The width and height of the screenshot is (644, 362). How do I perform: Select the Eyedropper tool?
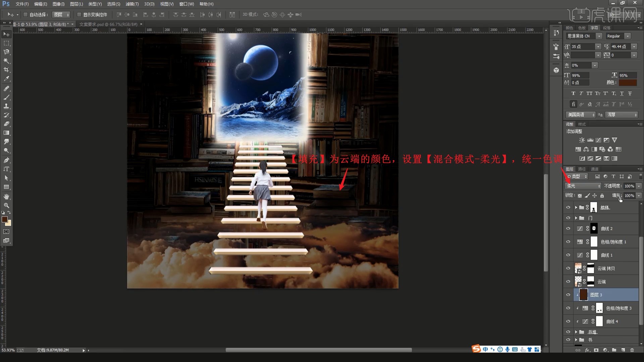click(6, 79)
